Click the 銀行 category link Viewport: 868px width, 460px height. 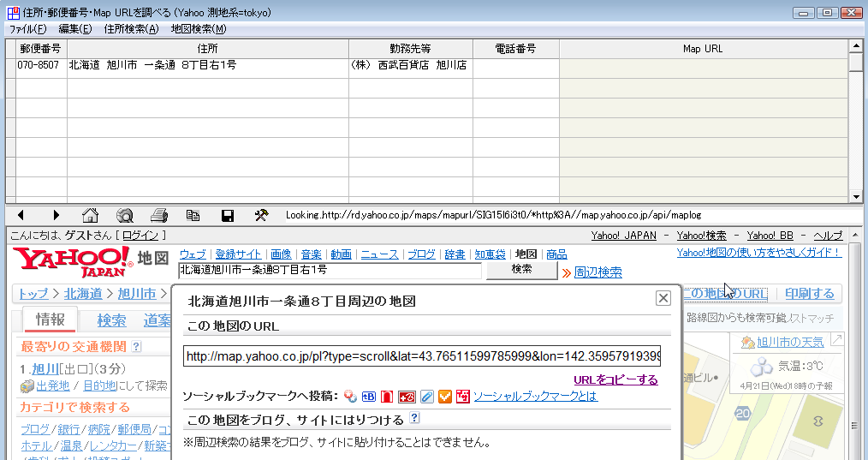68,429
